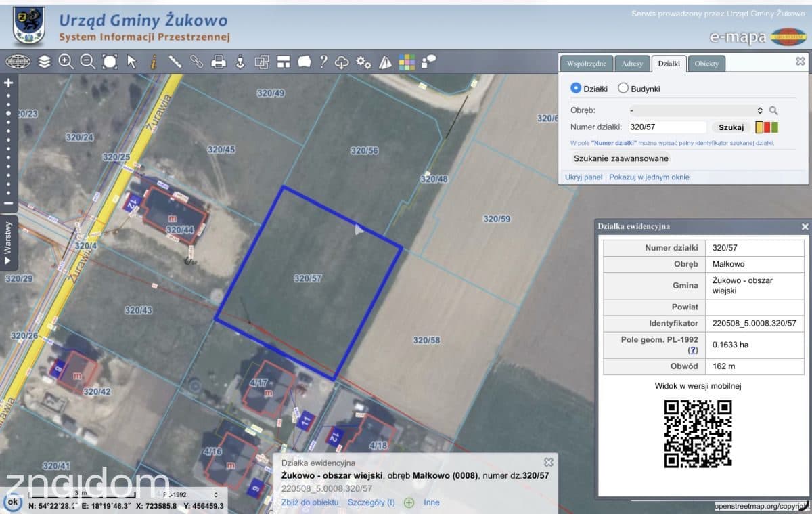The height and width of the screenshot is (514, 812).
Task: Open Szczegóły (I) parcel details link
Action: [x=371, y=502]
